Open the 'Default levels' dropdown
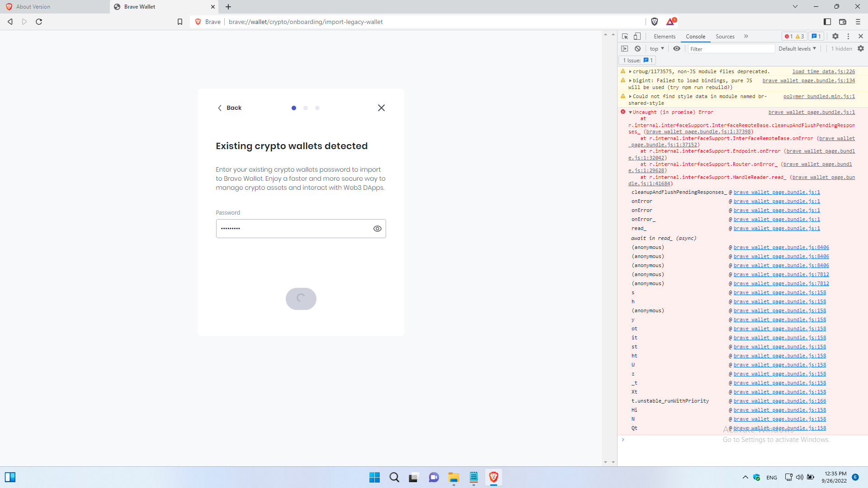 pos(797,48)
